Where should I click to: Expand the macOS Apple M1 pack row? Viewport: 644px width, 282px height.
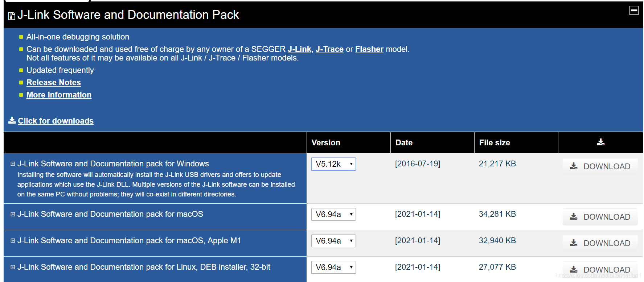pos(13,241)
